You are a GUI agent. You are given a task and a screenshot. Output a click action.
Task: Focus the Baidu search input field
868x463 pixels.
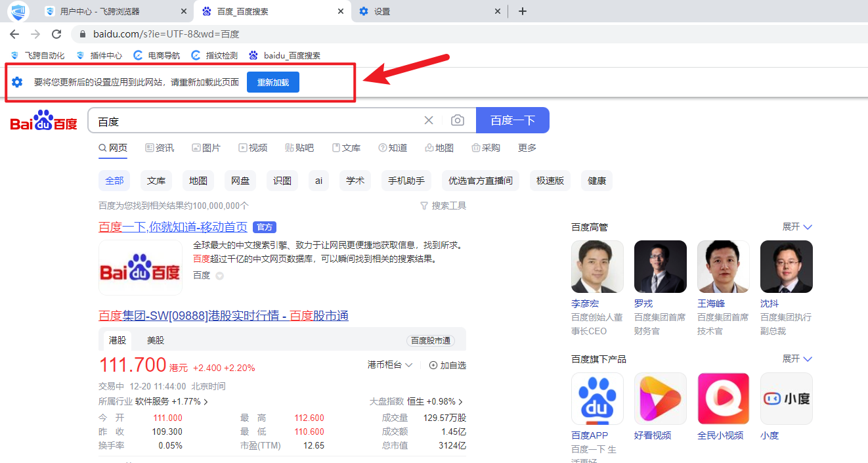[x=256, y=121]
